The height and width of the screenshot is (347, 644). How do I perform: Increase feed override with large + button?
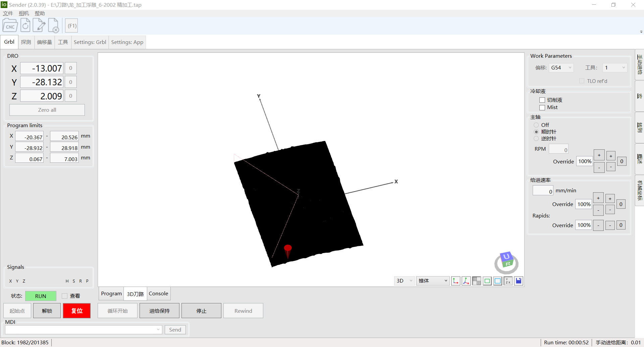(598, 198)
